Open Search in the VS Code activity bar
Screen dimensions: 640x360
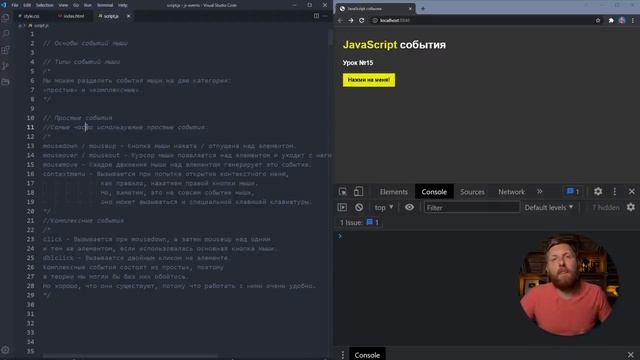(5, 34)
